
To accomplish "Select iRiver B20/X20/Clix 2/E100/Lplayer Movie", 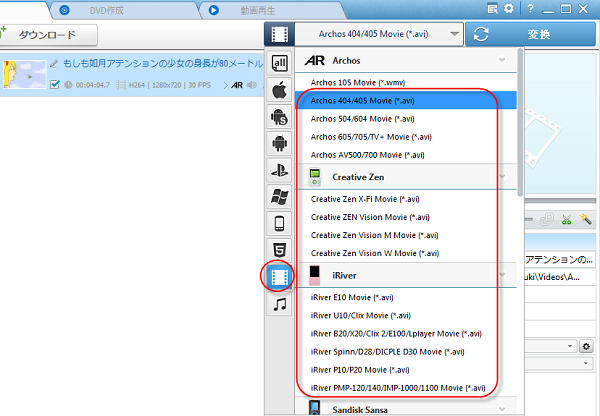I will point(406,333).
